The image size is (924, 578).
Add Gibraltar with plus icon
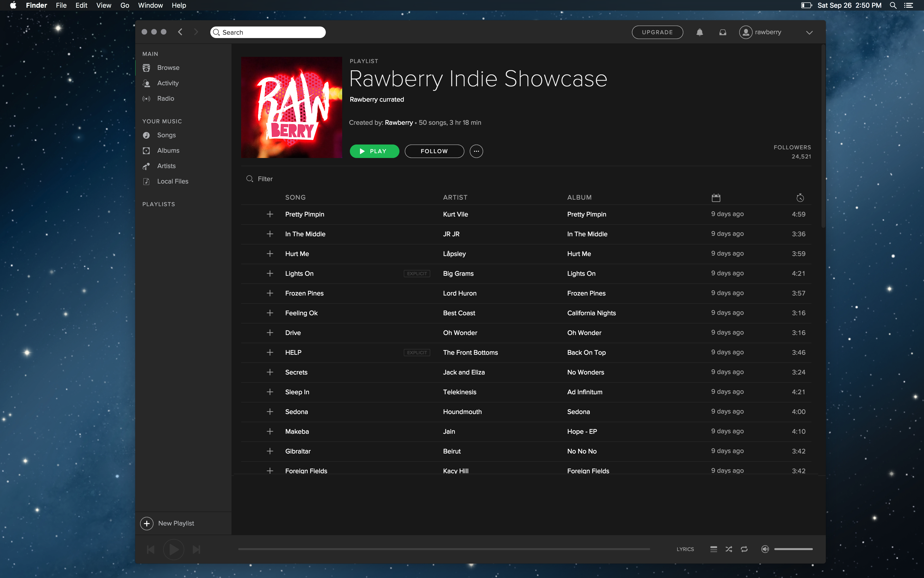[270, 451]
